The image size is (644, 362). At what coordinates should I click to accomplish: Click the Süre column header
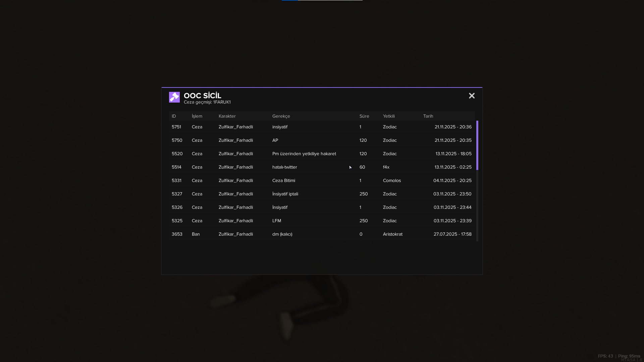(x=364, y=116)
